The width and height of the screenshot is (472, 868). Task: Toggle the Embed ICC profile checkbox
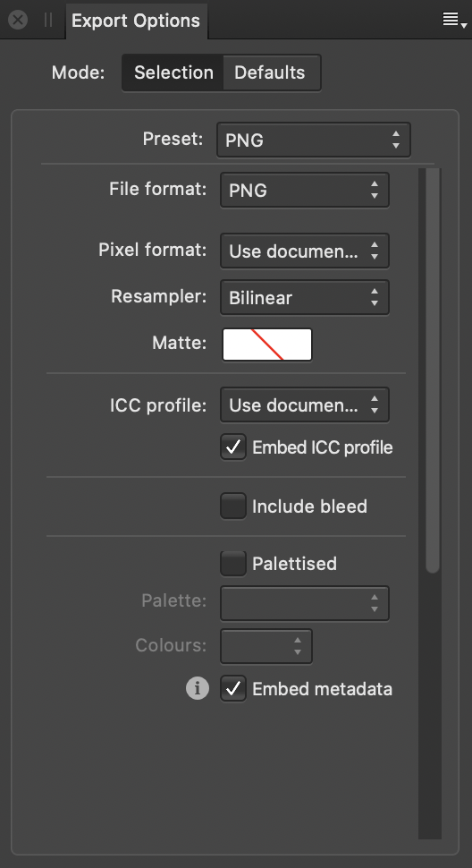233,447
